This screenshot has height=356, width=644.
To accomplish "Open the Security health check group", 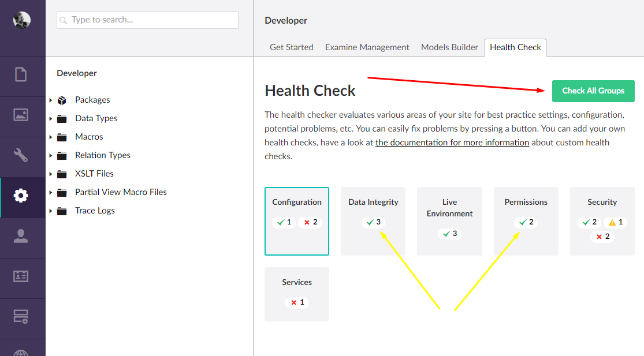I will (x=602, y=220).
